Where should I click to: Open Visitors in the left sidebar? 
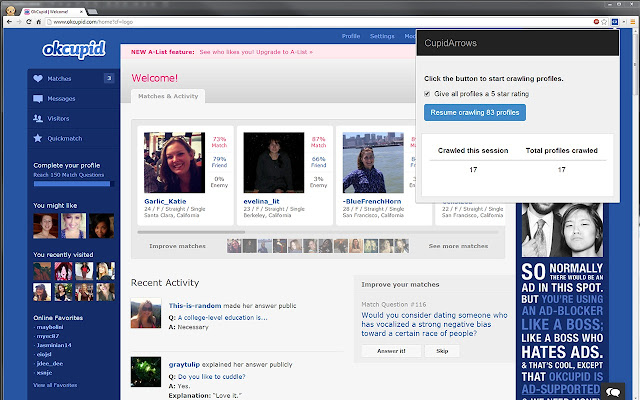(73, 118)
